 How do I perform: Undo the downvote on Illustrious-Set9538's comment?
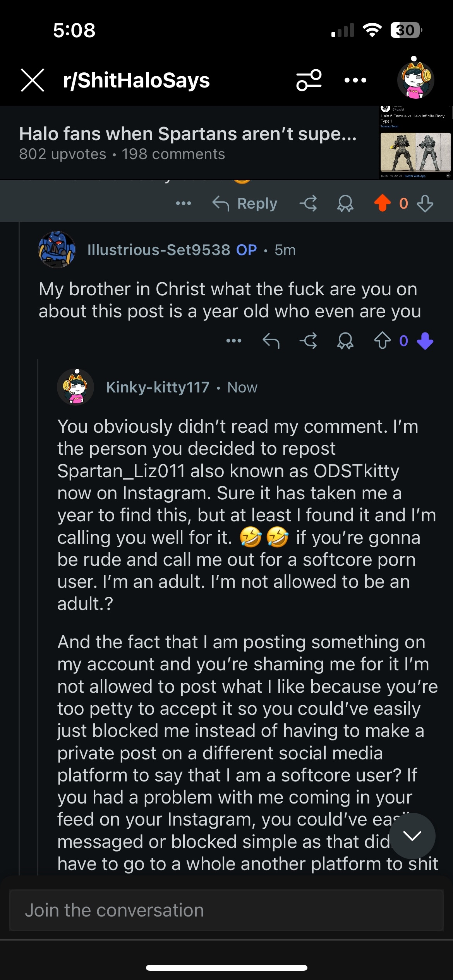coord(425,341)
